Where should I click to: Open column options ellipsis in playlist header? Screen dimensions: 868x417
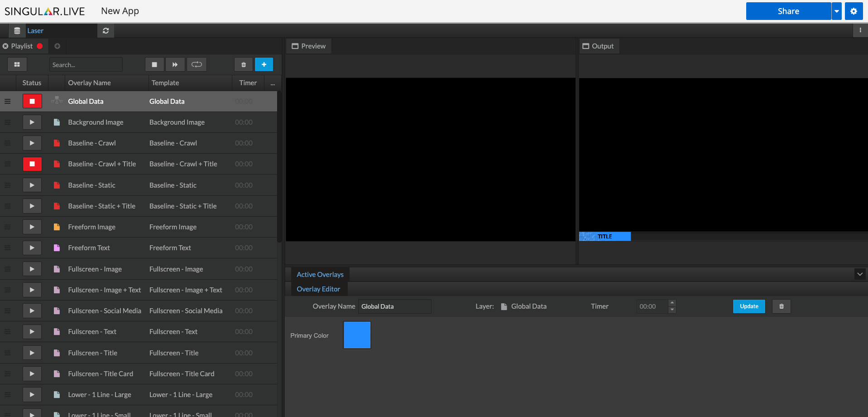point(273,83)
